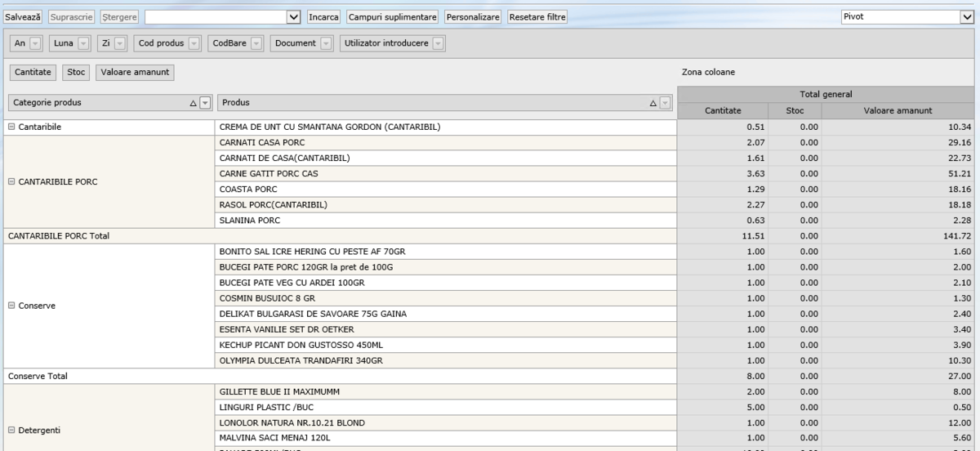Viewport: 980px width, 451px height.
Task: Open the CodBare field filter icon
Action: click(x=256, y=43)
